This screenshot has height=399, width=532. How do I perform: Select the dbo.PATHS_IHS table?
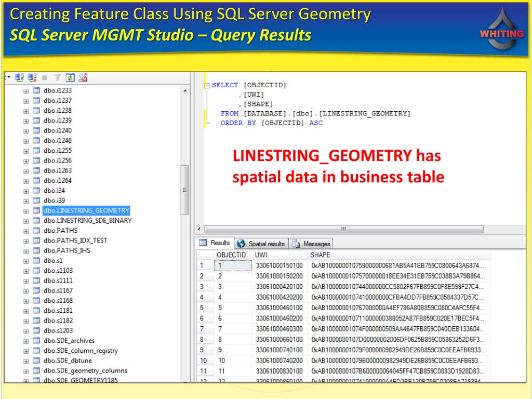pyautogui.click(x=67, y=251)
